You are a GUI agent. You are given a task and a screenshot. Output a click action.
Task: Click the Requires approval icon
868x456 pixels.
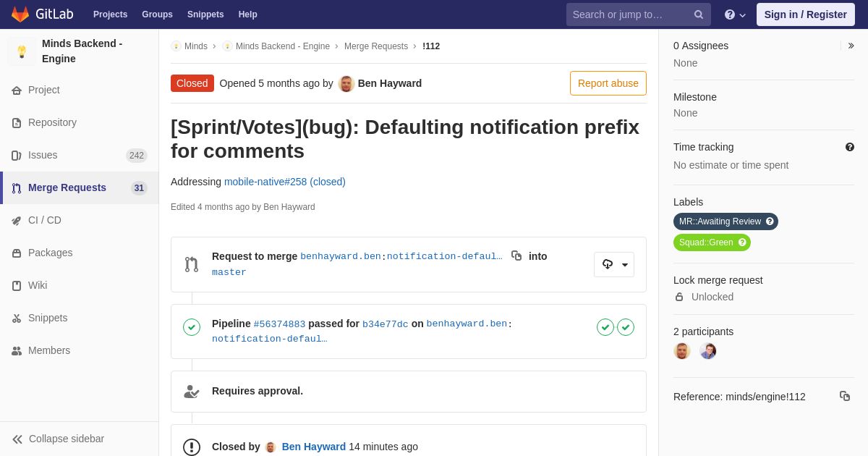192,392
